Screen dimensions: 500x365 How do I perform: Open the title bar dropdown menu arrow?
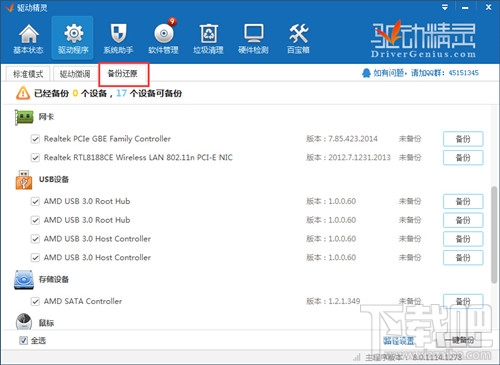(x=445, y=7)
